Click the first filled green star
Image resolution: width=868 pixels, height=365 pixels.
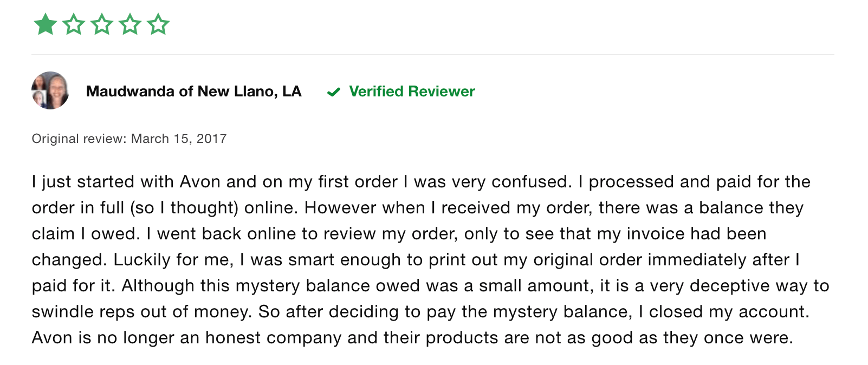(46, 24)
